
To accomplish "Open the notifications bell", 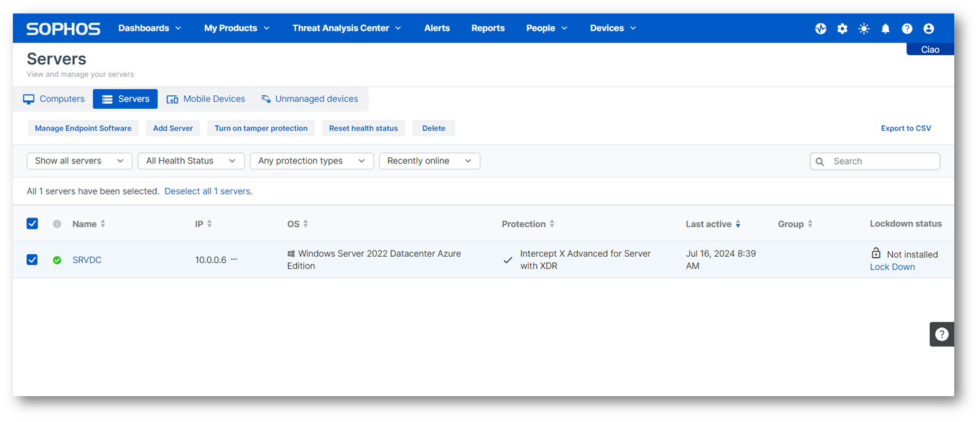I will 885,29.
